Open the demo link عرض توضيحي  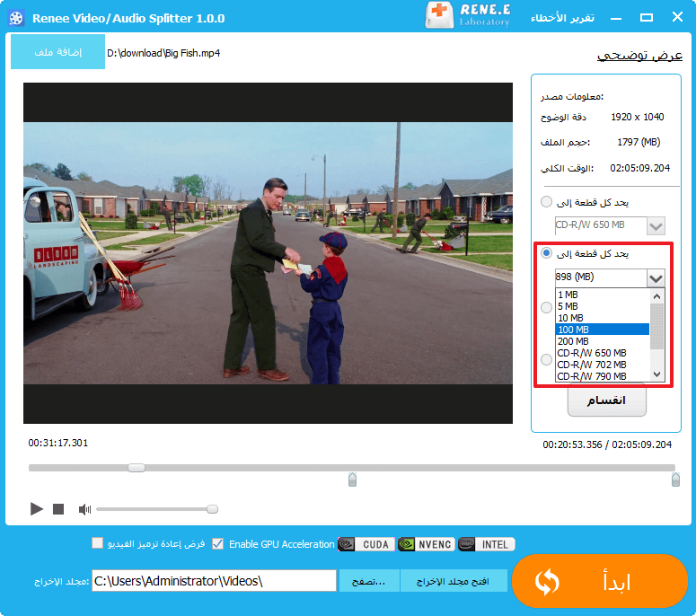pyautogui.click(x=639, y=55)
